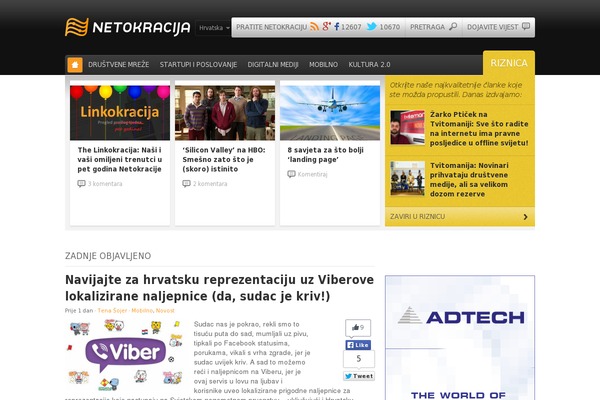The image size is (600, 400).
Task: Open the Društvene mreže menu
Action: pos(119,65)
